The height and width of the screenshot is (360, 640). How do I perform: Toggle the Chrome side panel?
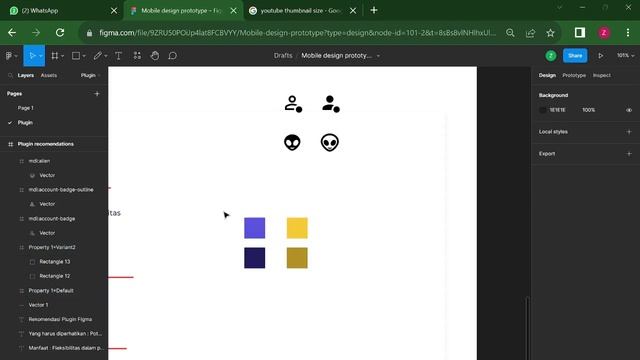(x=580, y=33)
